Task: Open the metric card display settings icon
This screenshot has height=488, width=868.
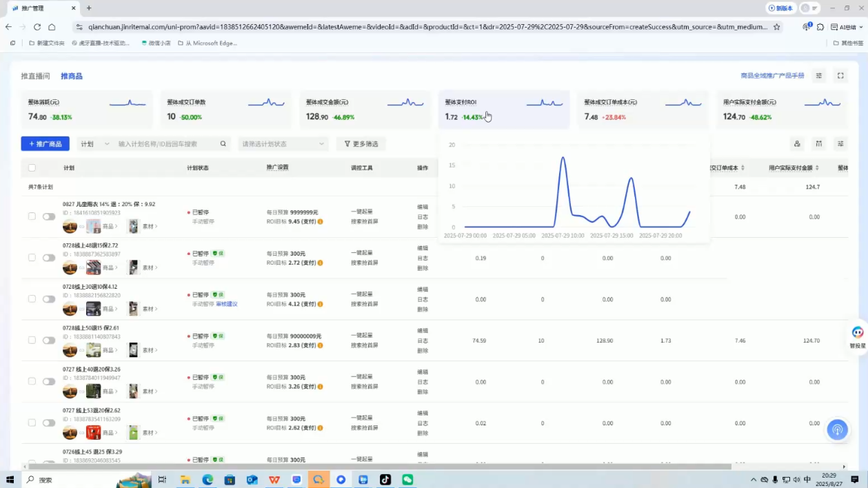Action: 818,75
